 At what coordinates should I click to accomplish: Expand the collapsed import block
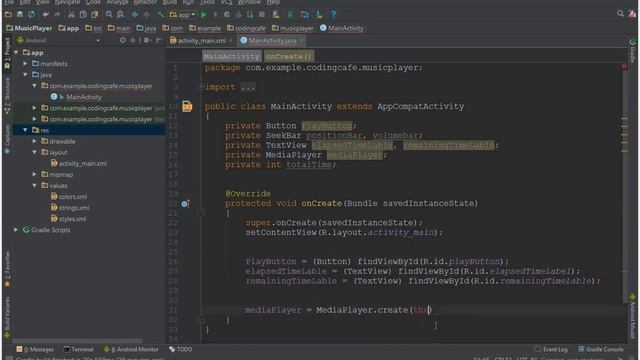click(200, 87)
